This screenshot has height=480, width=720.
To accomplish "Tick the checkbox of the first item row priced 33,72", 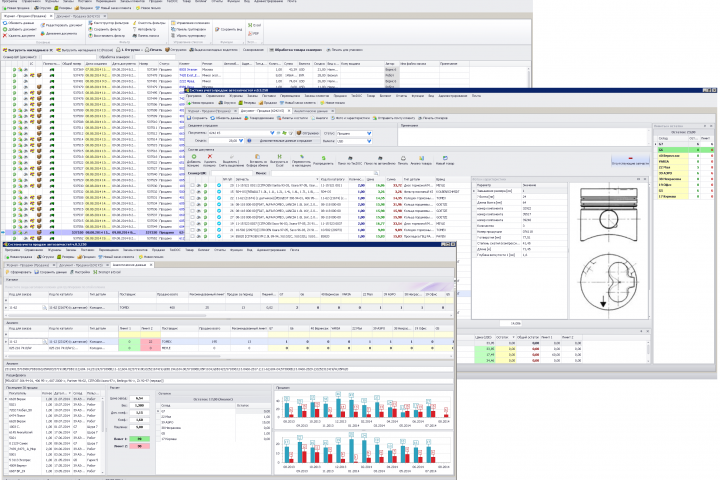I will (192, 186).
